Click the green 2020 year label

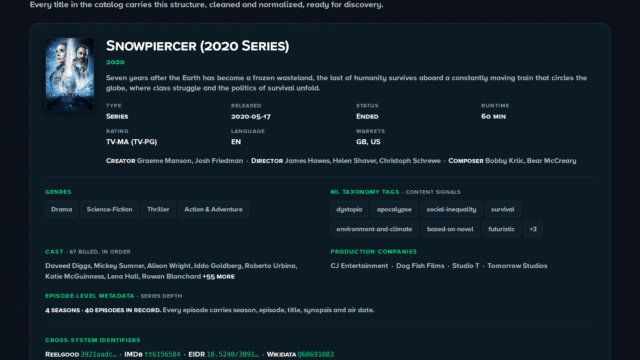(x=116, y=62)
